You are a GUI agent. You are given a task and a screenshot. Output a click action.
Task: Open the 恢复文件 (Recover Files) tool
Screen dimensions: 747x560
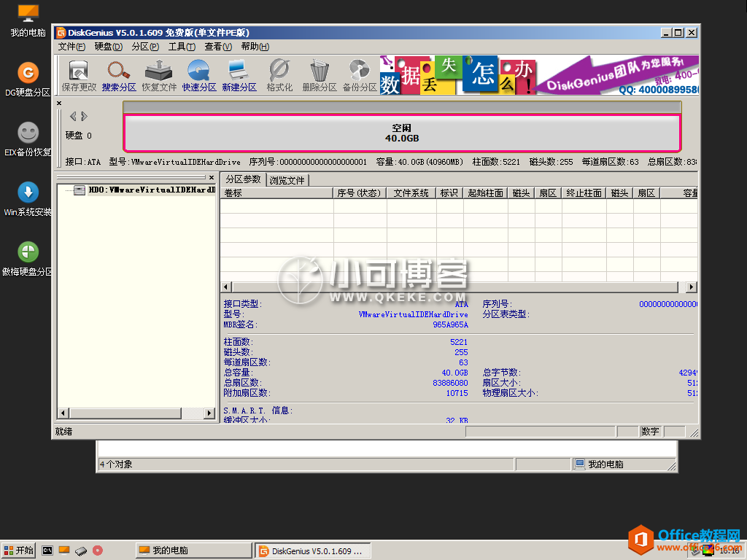159,76
